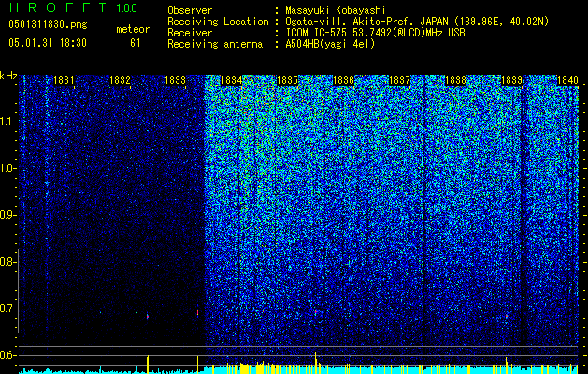Click the 1835 time marker
The image size is (588, 374).
(x=287, y=80)
